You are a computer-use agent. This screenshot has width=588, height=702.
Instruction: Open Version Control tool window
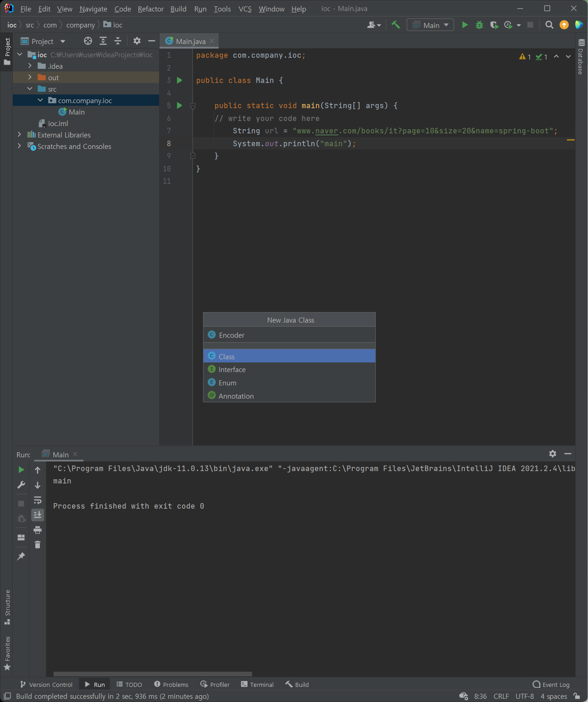[46, 685]
